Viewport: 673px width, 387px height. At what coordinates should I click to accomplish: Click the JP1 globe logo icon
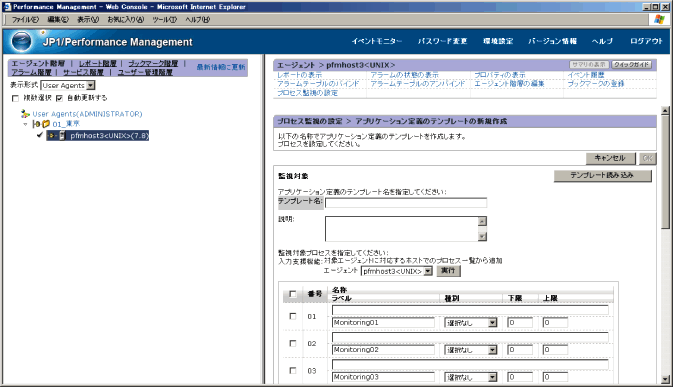pyautogui.click(x=21, y=41)
